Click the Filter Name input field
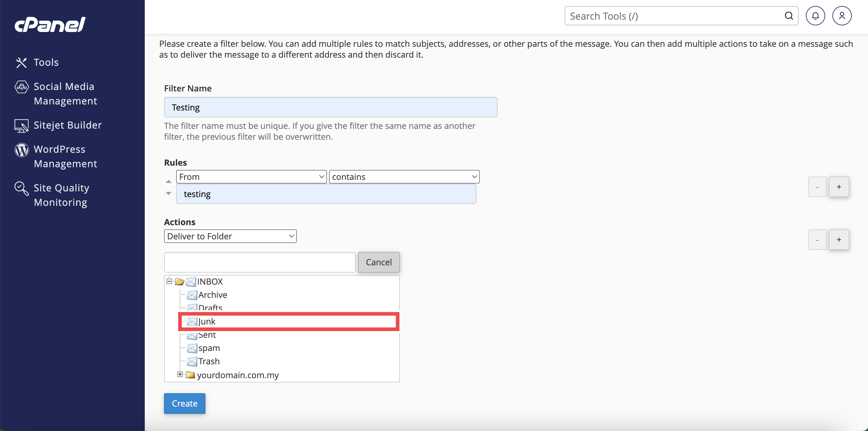This screenshot has width=868, height=431. click(x=330, y=107)
